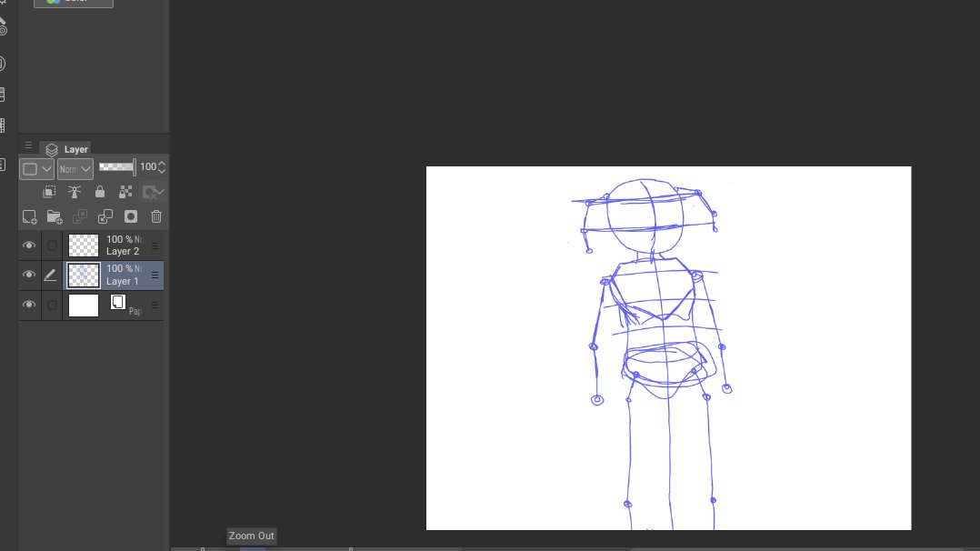The height and width of the screenshot is (551, 980).
Task: Hide Layer 2 using its eye icon
Action: tap(29, 245)
